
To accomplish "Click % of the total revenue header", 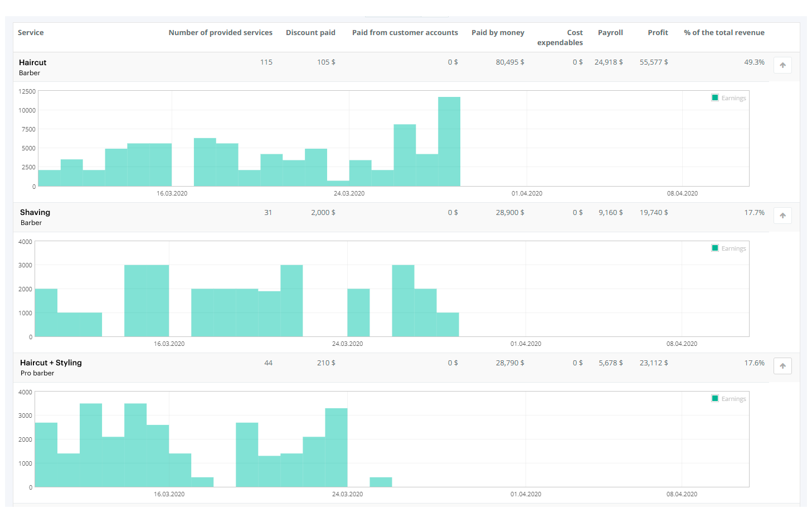I will (x=724, y=33).
